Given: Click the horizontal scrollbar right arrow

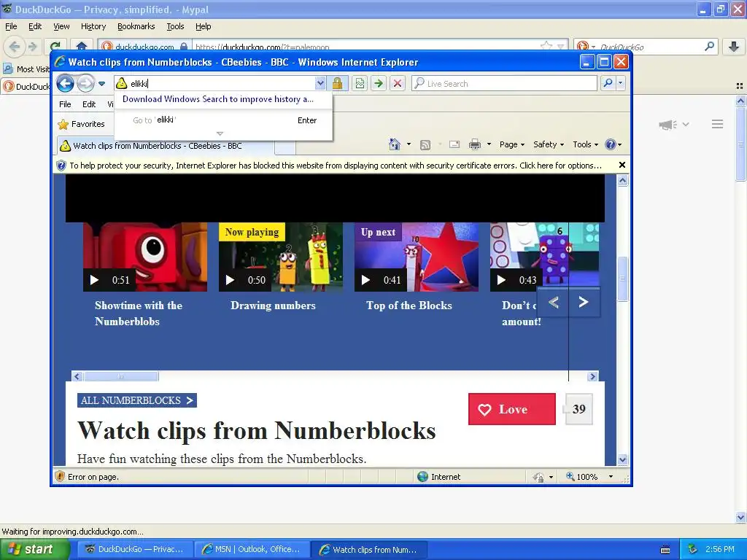Looking at the screenshot, I should 592,377.
